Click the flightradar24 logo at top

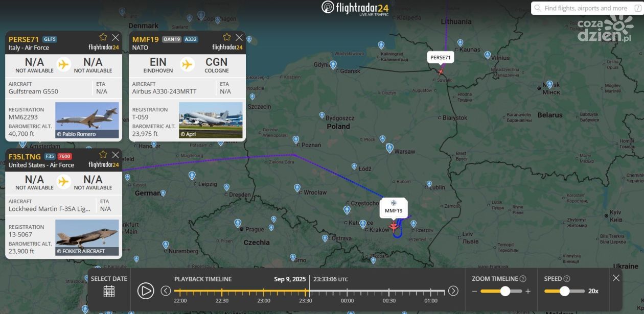pos(355,7)
